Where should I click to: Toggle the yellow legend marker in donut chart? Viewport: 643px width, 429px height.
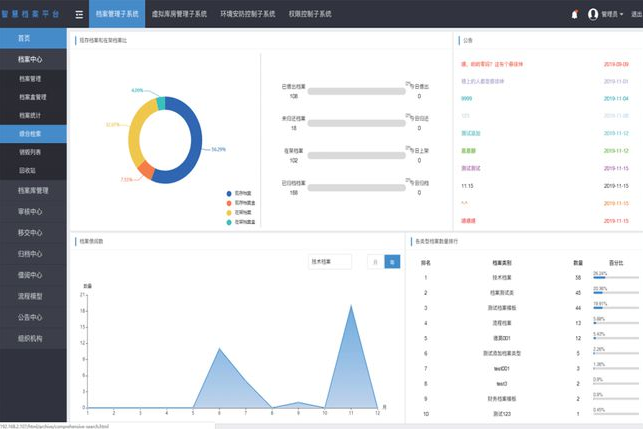[229, 212]
